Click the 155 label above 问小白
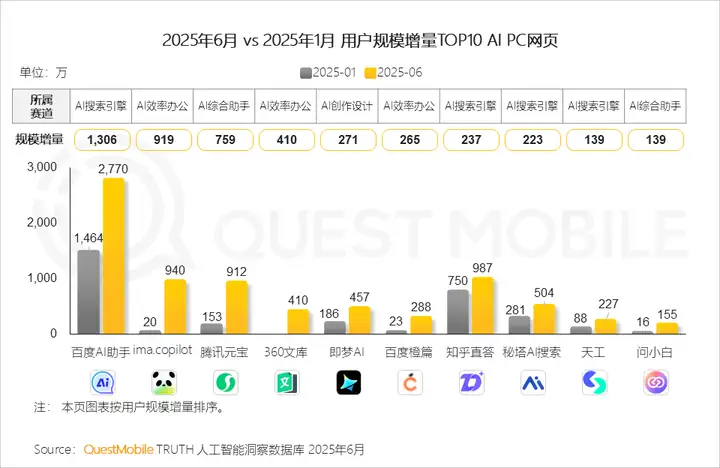This screenshot has width=720, height=468. click(x=667, y=315)
